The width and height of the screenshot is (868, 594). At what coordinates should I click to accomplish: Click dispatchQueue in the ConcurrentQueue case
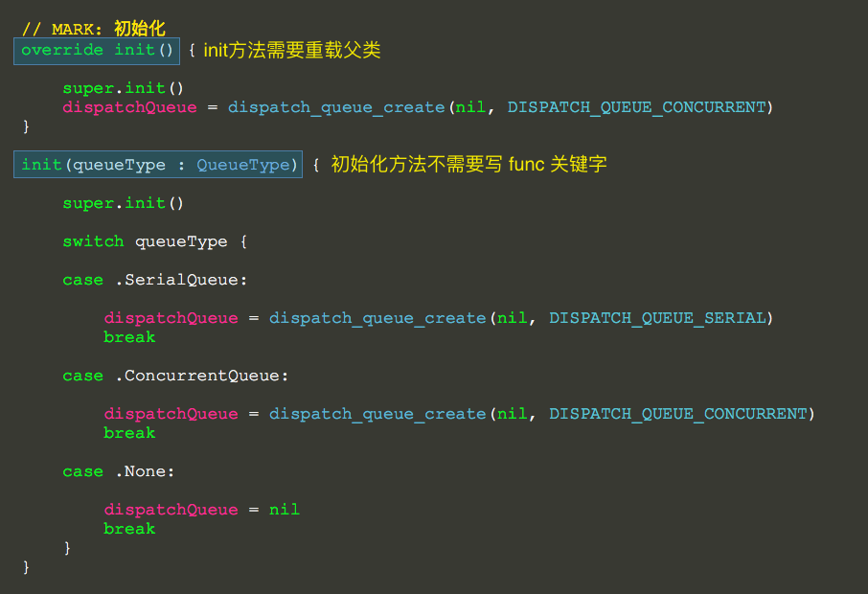click(171, 414)
